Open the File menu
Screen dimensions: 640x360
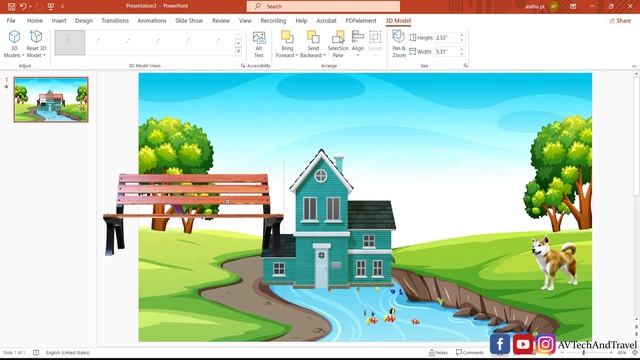pos(11,20)
